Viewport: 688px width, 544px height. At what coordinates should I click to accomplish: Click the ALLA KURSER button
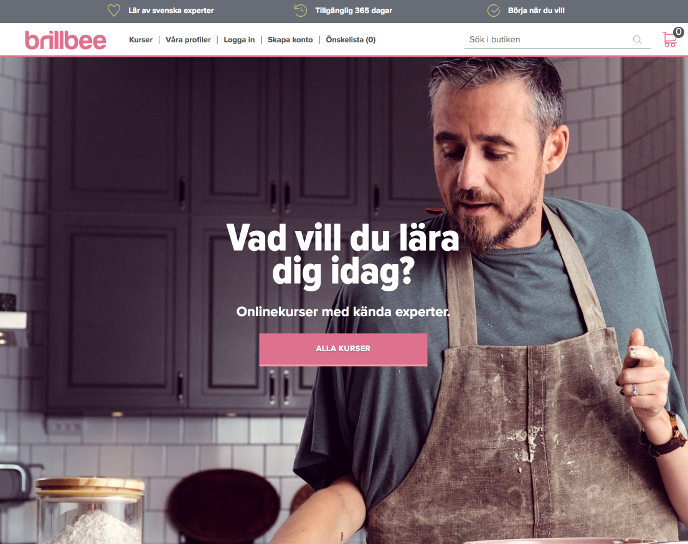(343, 349)
